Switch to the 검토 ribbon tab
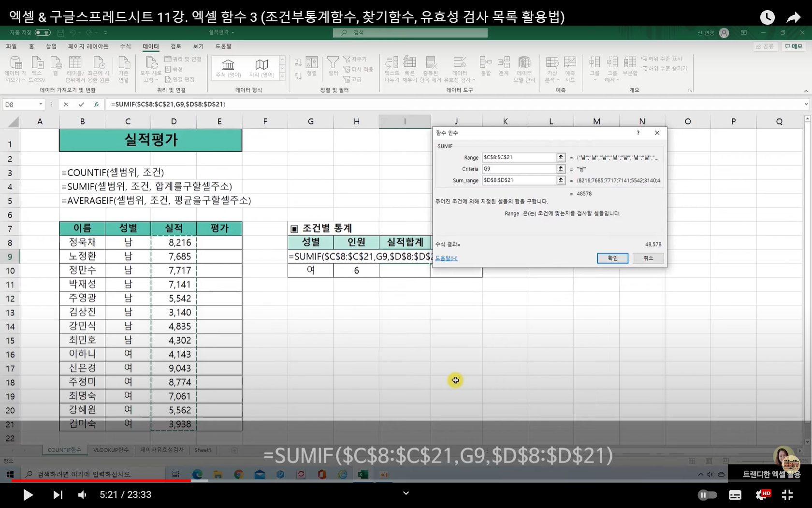 click(176, 46)
